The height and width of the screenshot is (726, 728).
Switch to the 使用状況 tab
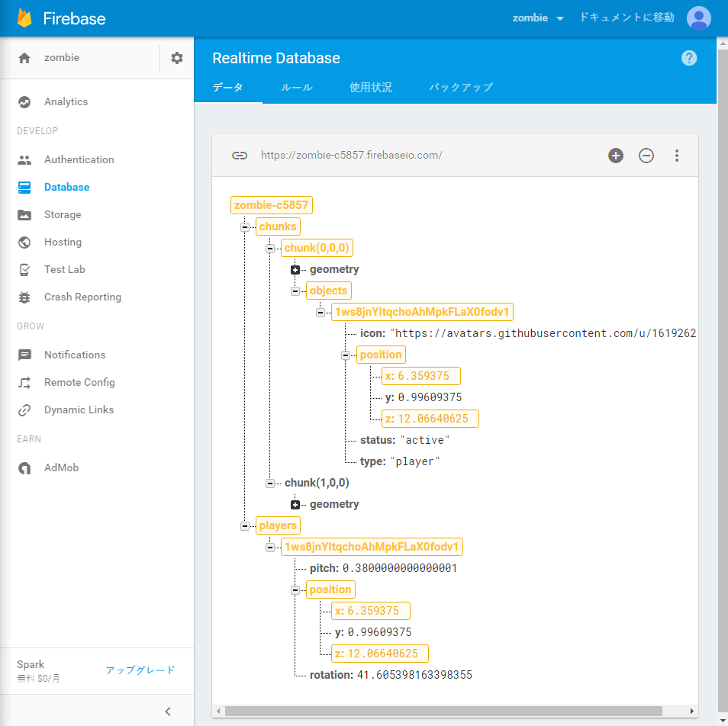tap(371, 87)
